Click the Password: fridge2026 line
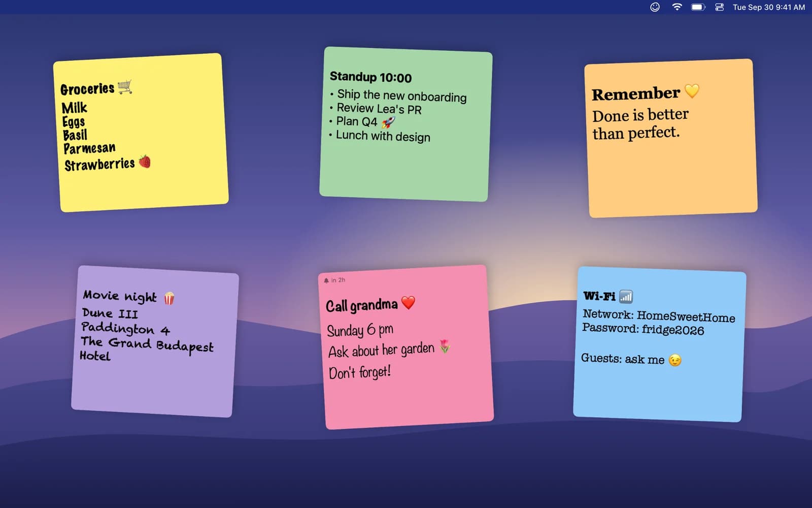Screen dimensions: 812x508 coord(643,329)
